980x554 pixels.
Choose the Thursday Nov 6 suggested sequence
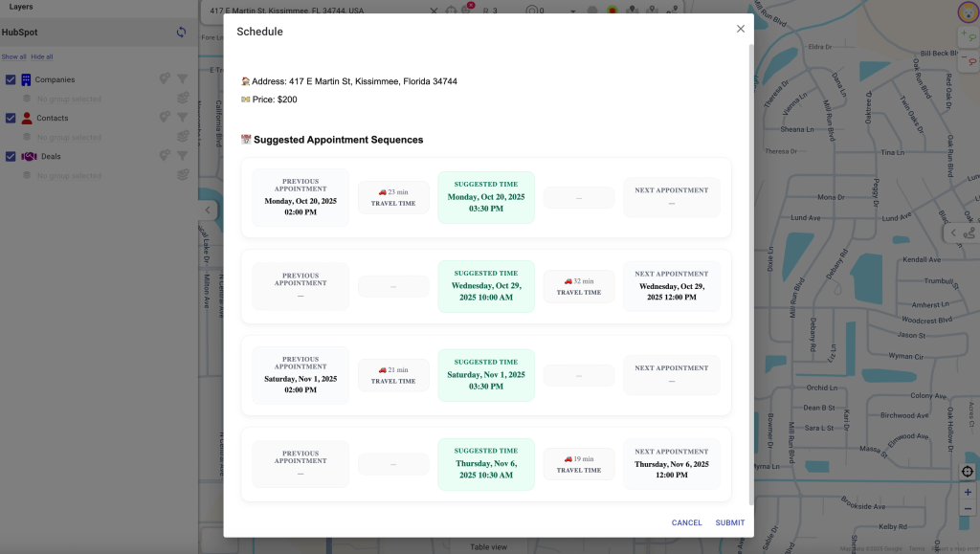[x=486, y=464]
